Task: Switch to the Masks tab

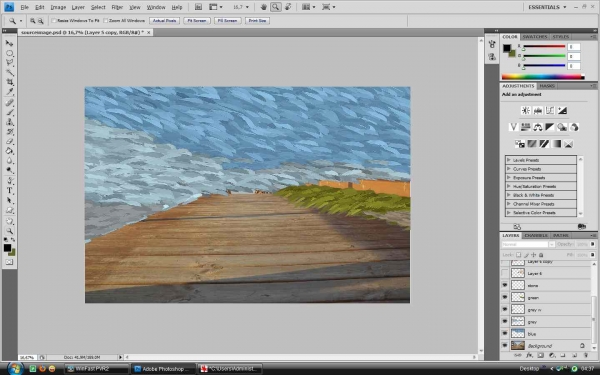Action: (x=547, y=86)
